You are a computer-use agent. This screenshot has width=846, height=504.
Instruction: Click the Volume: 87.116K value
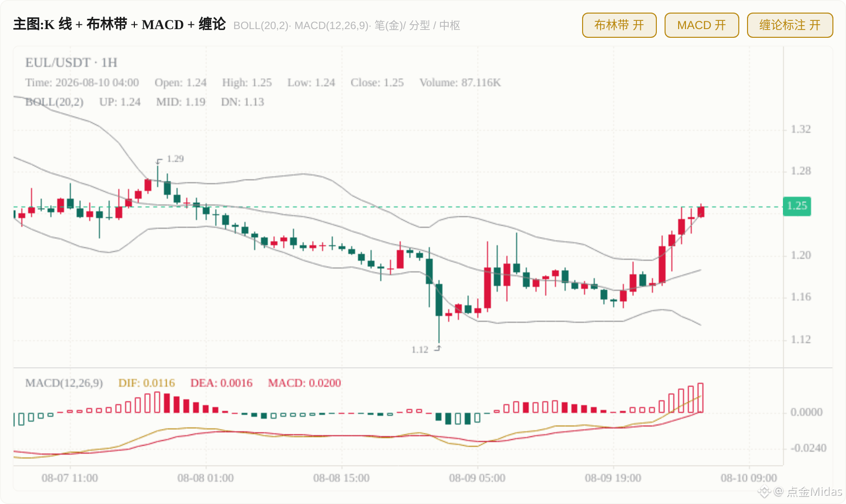(x=460, y=82)
